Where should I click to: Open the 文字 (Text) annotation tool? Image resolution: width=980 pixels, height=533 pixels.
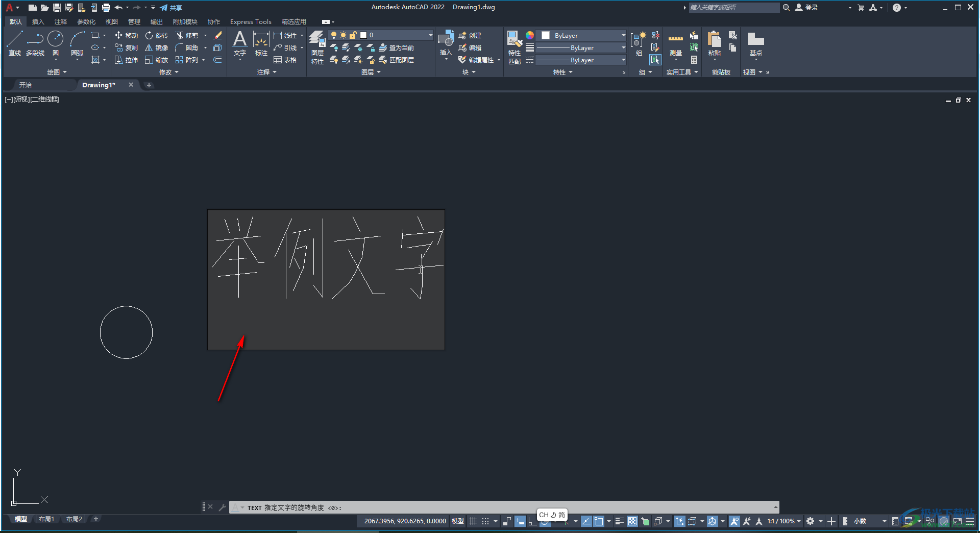point(240,43)
